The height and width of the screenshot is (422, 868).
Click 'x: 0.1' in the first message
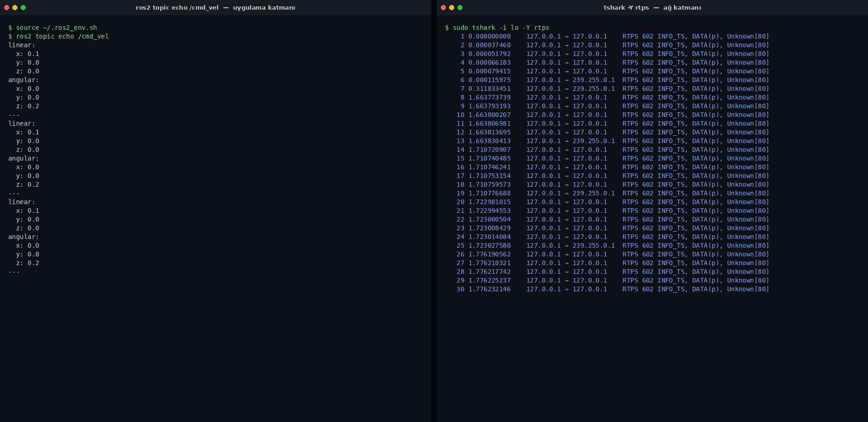28,54
